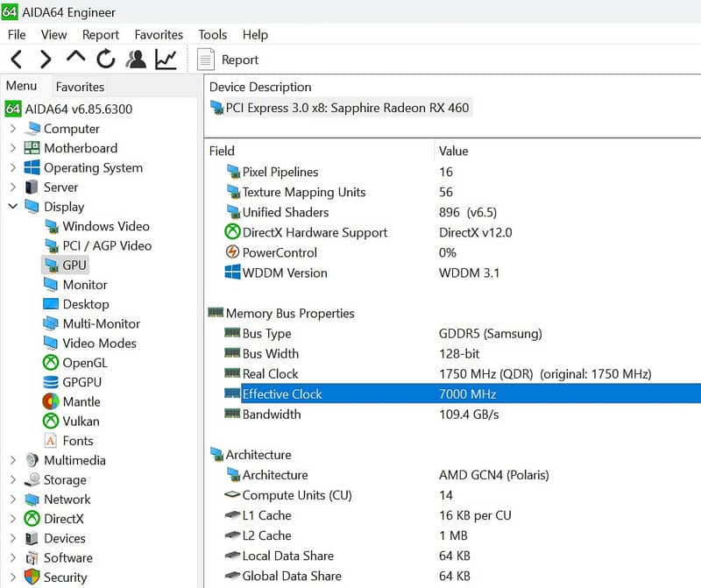
Task: Click the Fonts icon in the sidebar
Action: tap(51, 441)
